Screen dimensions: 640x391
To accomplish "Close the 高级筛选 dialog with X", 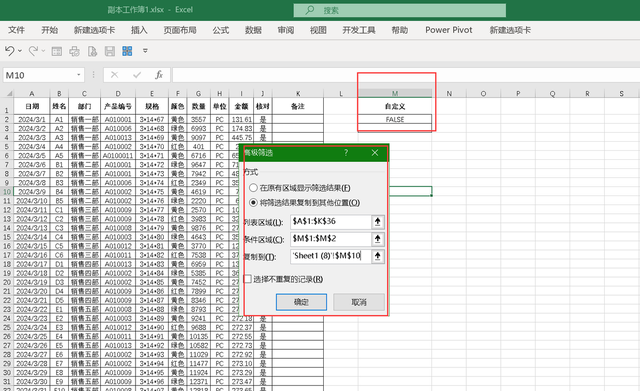I will [375, 153].
